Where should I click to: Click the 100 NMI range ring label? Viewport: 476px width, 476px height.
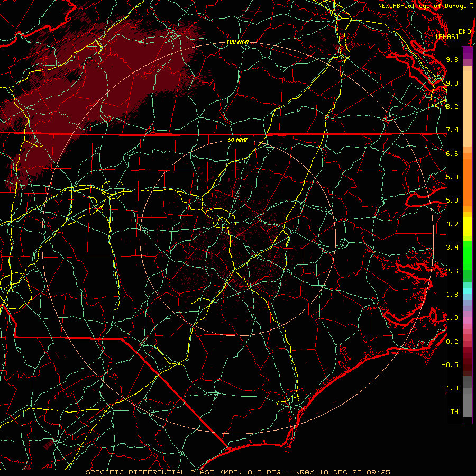[237, 42]
